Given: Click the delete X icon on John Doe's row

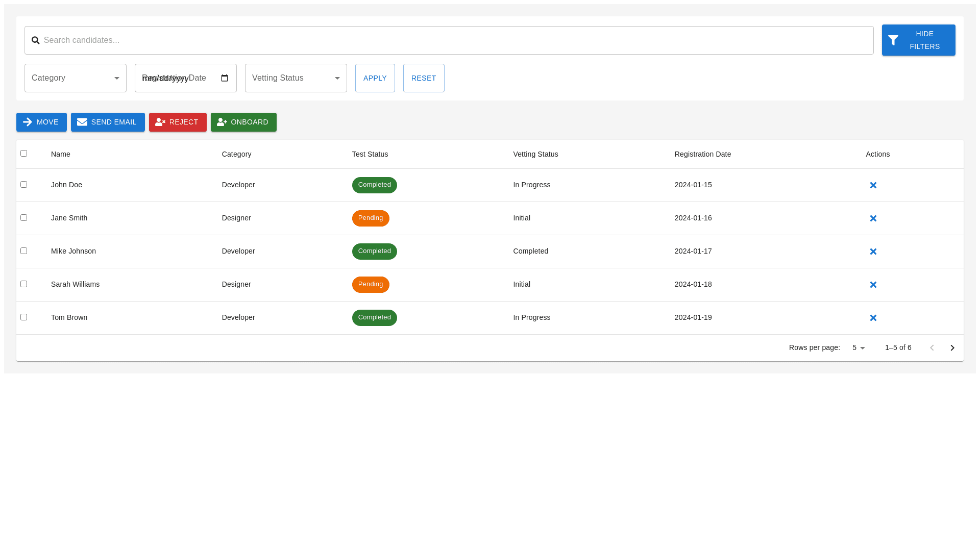Looking at the screenshot, I should coord(873,185).
